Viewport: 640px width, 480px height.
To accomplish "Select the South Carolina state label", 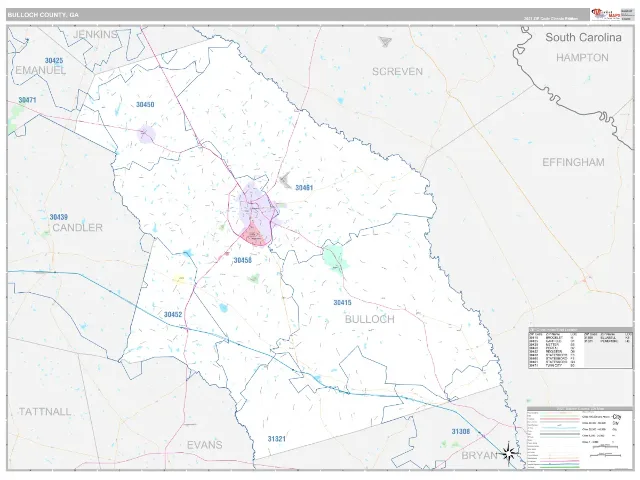I will coord(583,38).
